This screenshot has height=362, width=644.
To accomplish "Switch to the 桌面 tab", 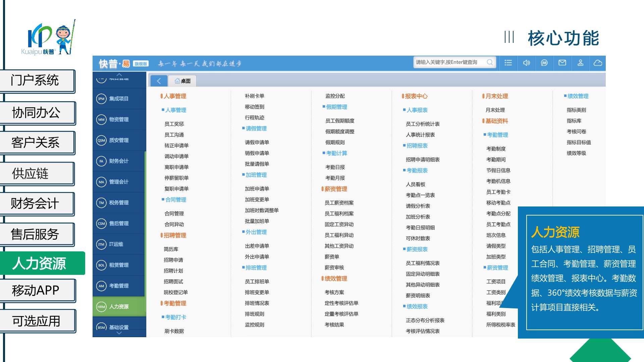I will (x=183, y=81).
